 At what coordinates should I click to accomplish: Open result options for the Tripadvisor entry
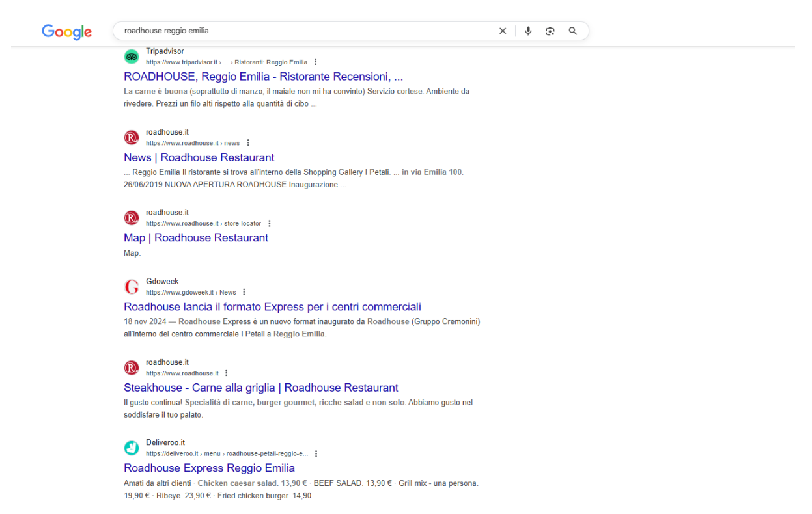315,62
